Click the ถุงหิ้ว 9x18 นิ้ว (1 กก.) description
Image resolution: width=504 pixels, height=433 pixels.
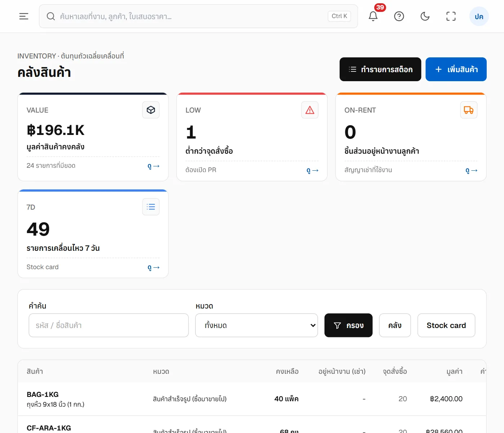pyautogui.click(x=56, y=404)
